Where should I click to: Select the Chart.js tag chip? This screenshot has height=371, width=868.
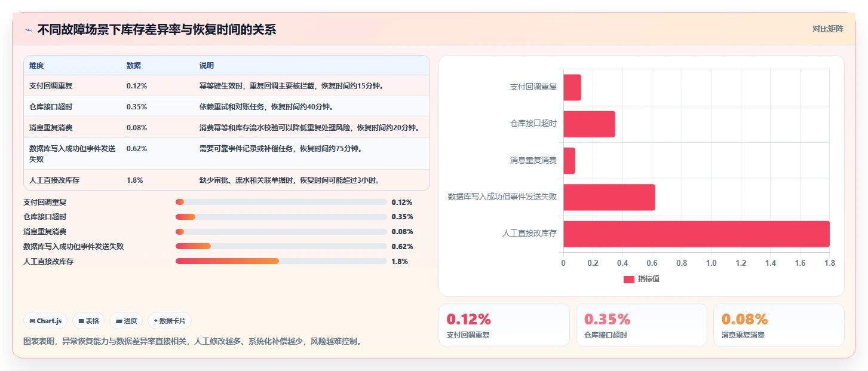pyautogui.click(x=46, y=321)
